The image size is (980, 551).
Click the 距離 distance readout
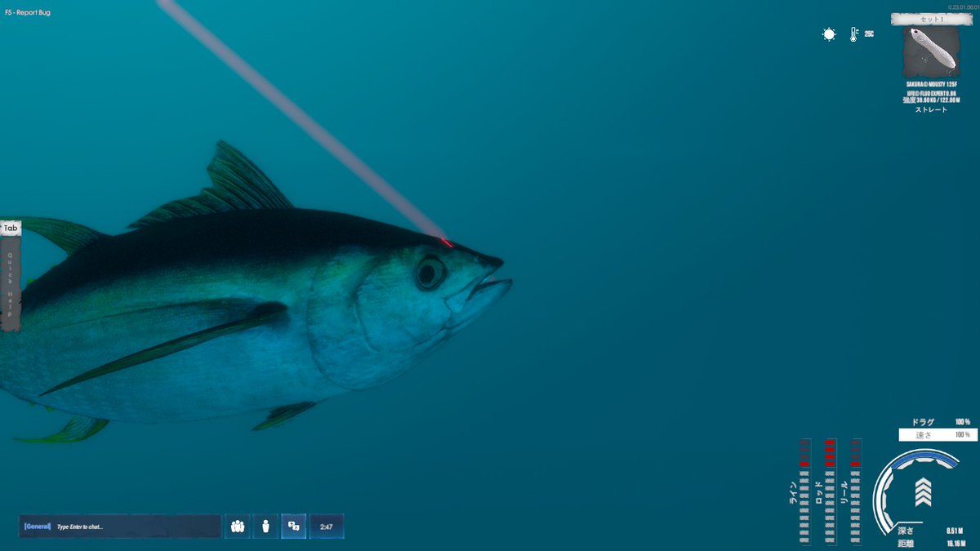931,543
